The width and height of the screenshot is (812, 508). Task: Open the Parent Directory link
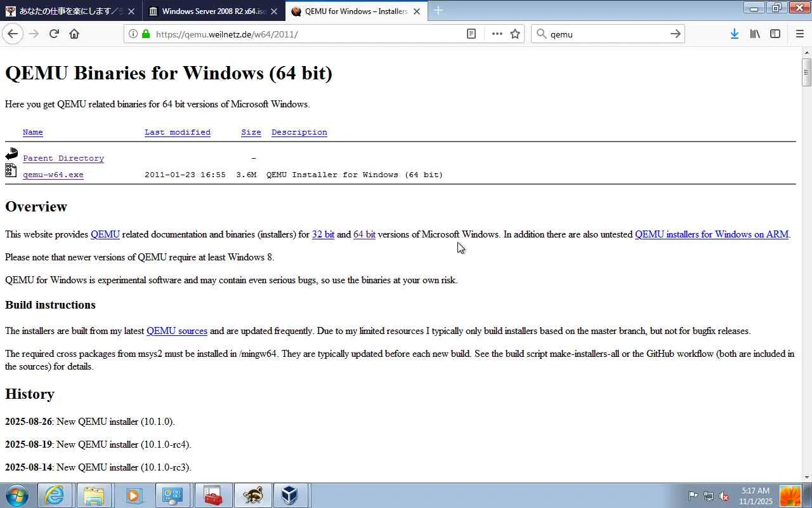(63, 158)
